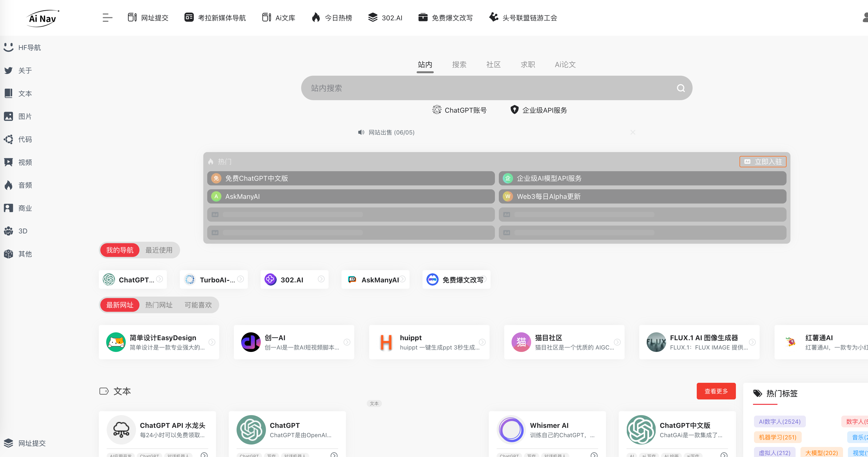This screenshot has height=457, width=868.
Task: Click the AI数字人(2524) tag
Action: tap(779, 421)
